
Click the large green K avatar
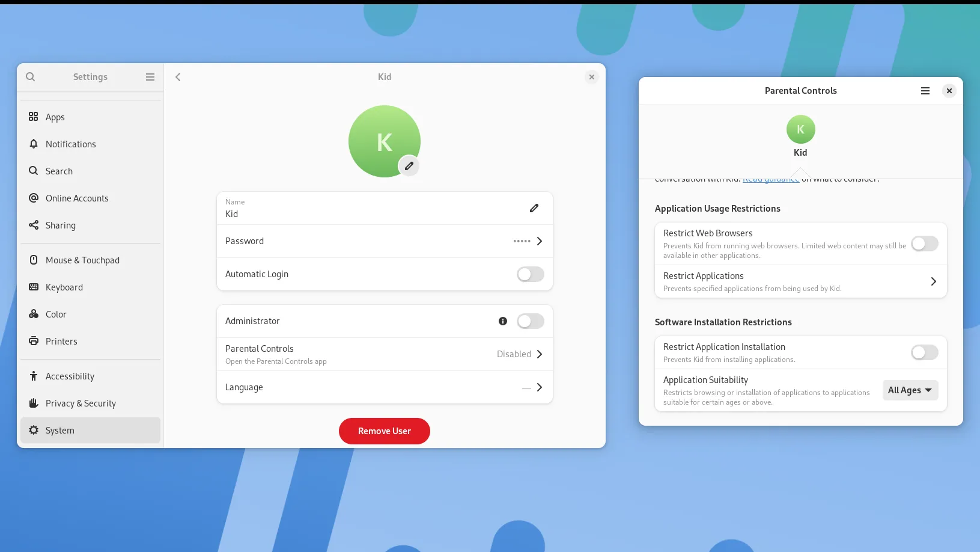pyautogui.click(x=385, y=141)
